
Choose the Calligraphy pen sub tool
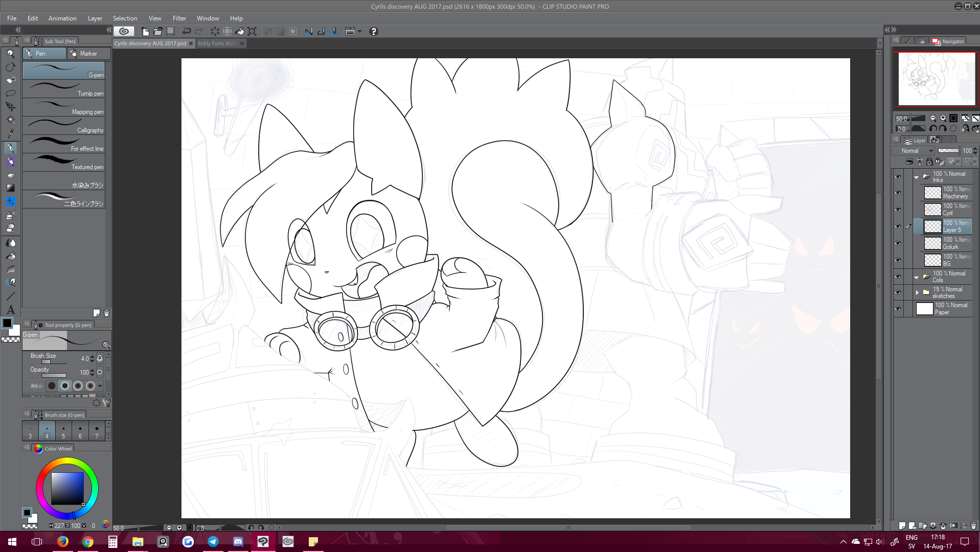(64, 126)
